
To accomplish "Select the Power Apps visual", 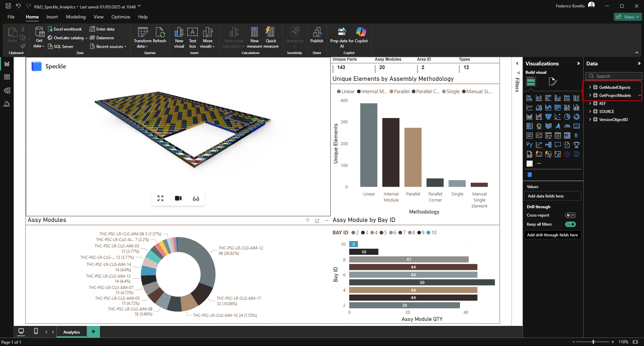I will tap(567, 154).
